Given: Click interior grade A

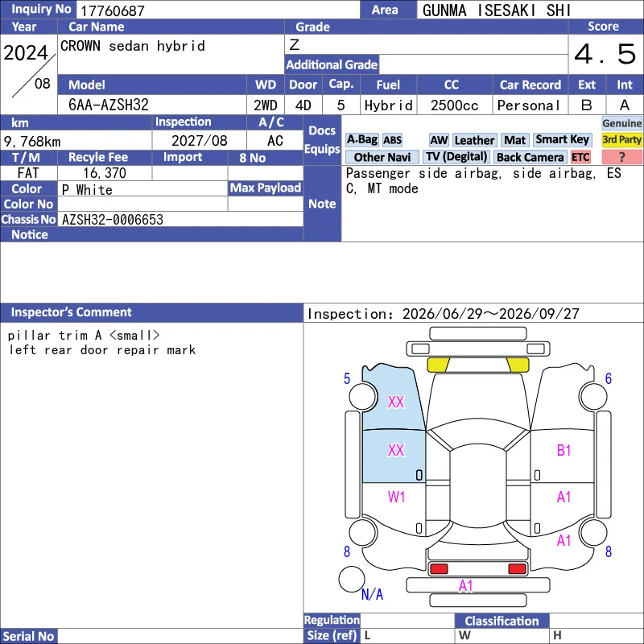Looking at the screenshot, I should (625, 105).
